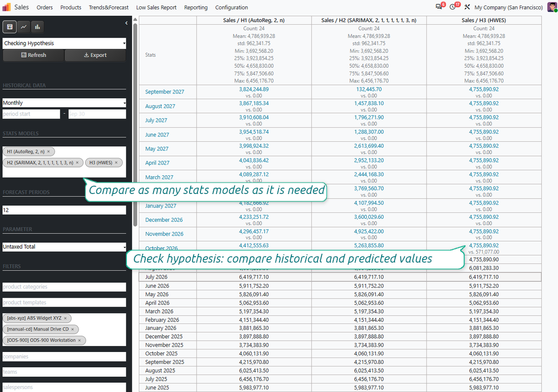Open activities clock icon
This screenshot has width=558, height=392.
[453, 7]
